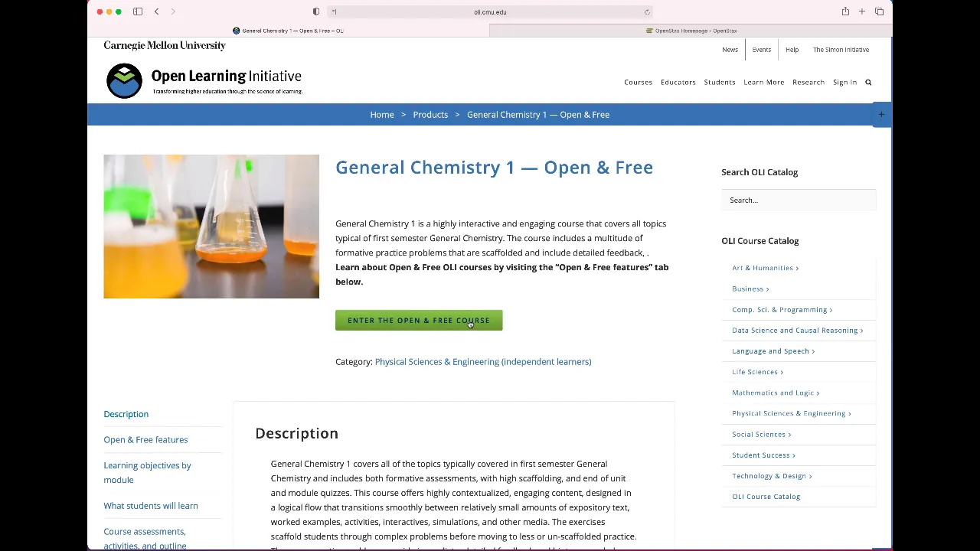Open the privacy shield icon in toolbar

click(x=316, y=11)
